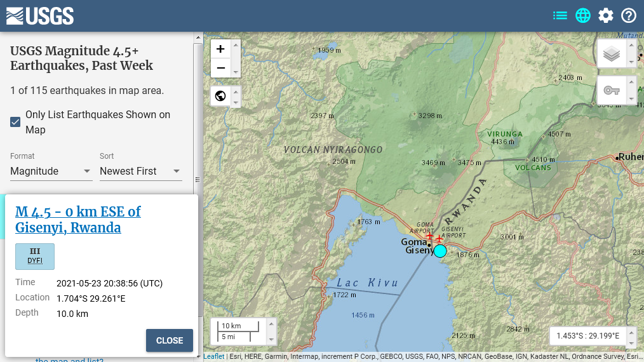Viewport: 644px width, 362px height.
Task: Click the RWANDA country label
Action: (x=466, y=201)
